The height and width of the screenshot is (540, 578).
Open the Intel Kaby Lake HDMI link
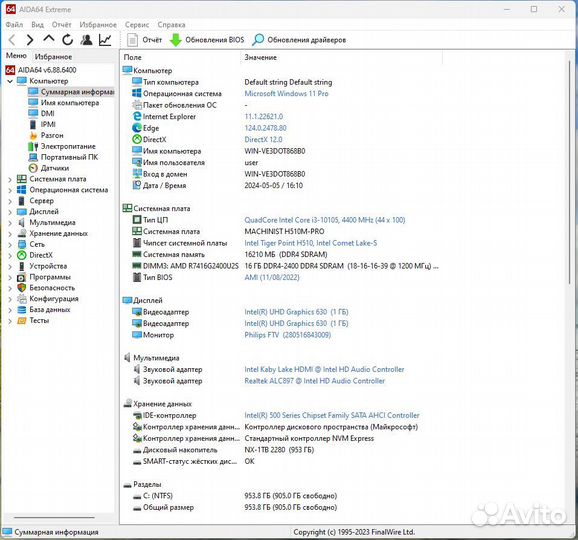(324, 369)
